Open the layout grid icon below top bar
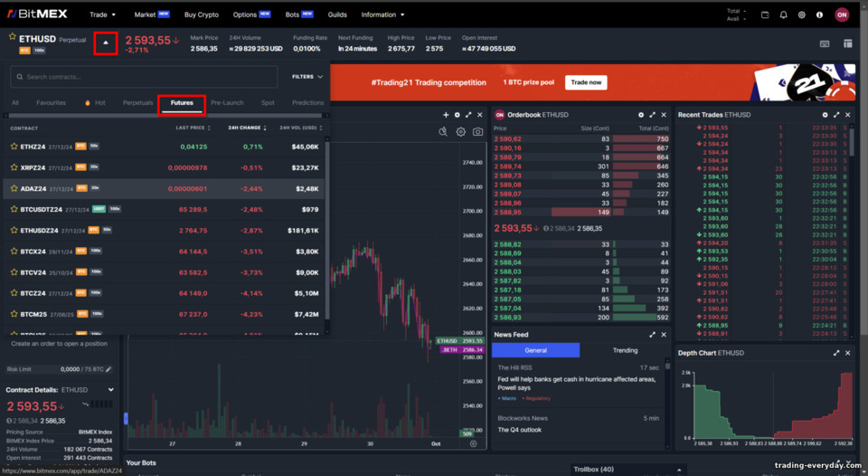This screenshot has width=868, height=476. (847, 43)
